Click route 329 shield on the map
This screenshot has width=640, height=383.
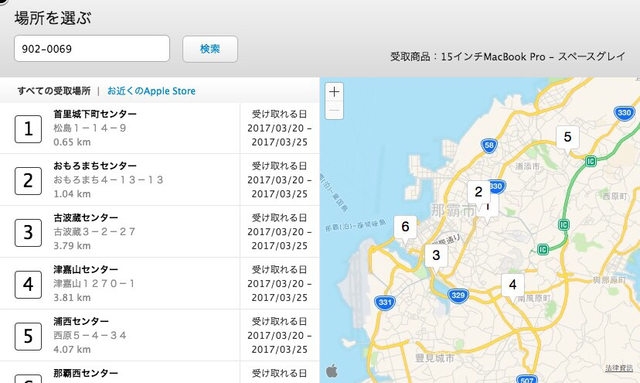pyautogui.click(x=458, y=296)
